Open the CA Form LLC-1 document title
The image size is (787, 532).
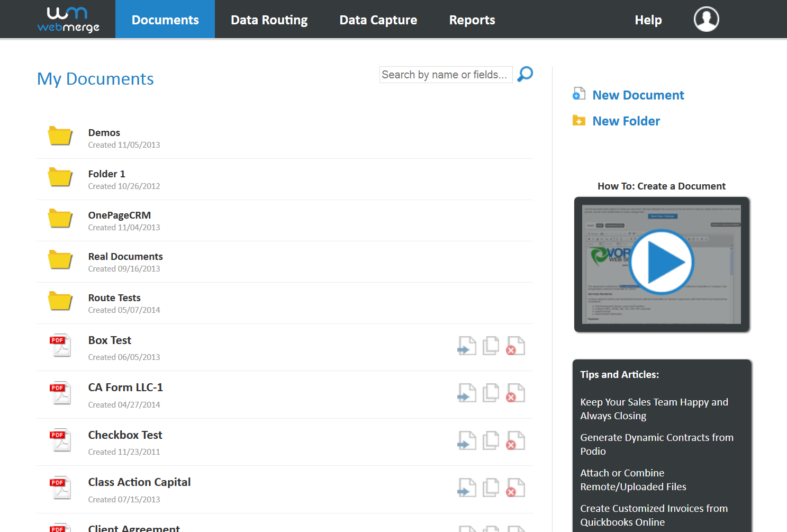(125, 387)
